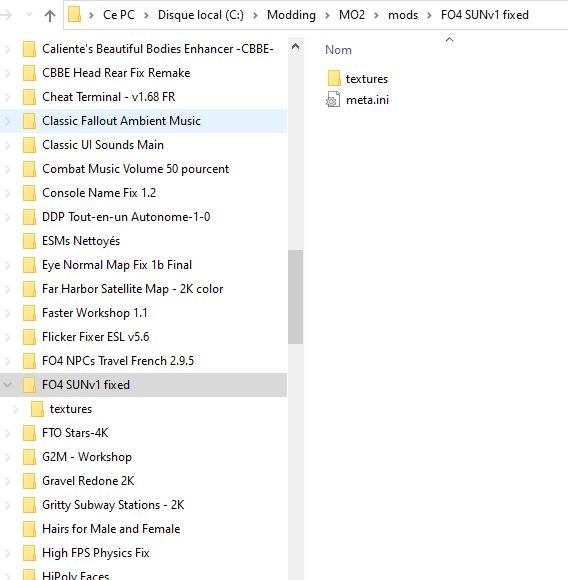Click the address bar folder icon

[74, 15]
